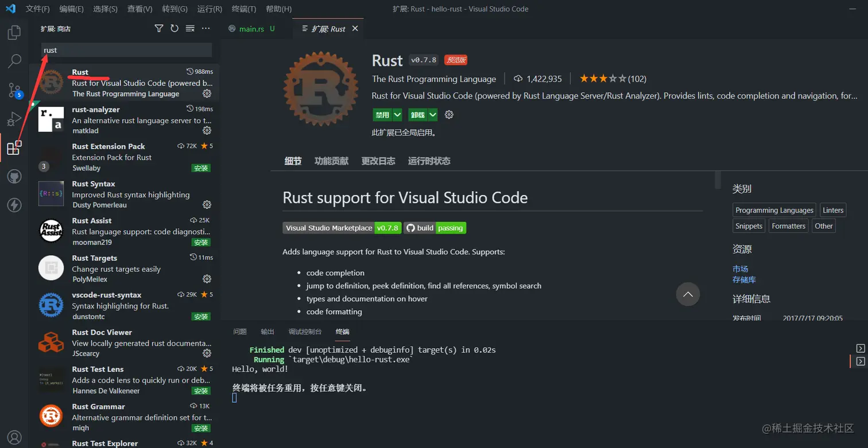Click the large Rust logo on extension page
Image resolution: width=868 pixels, height=448 pixels.
point(321,88)
